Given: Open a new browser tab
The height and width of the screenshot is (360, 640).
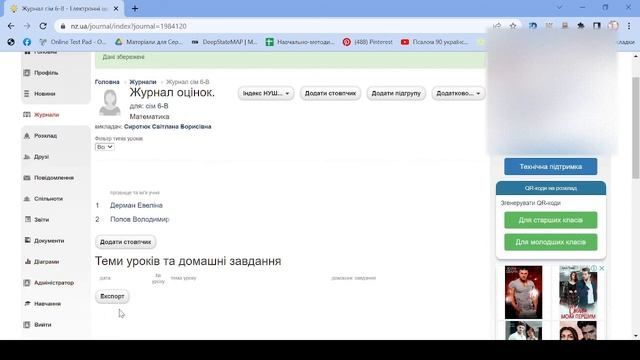Looking at the screenshot, I should [135, 8].
